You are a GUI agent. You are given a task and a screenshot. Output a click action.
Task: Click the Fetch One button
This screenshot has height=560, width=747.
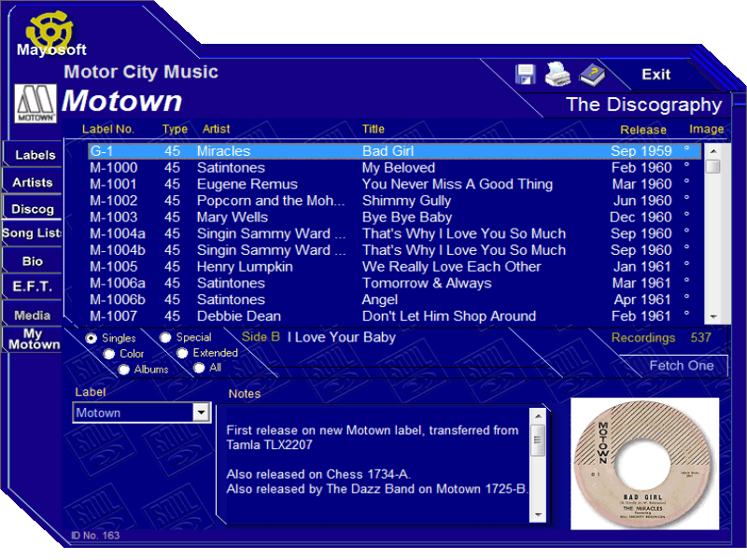(682, 365)
